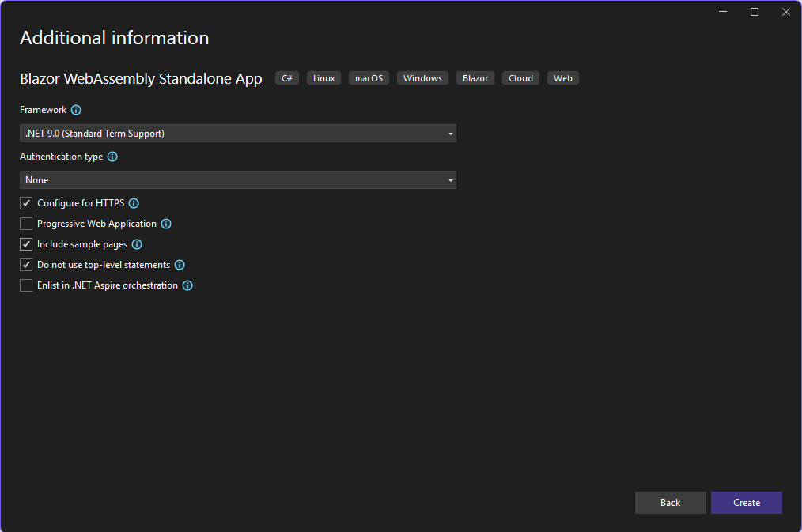Minimize the dialog window
The width and height of the screenshot is (802, 532).
[x=723, y=12]
